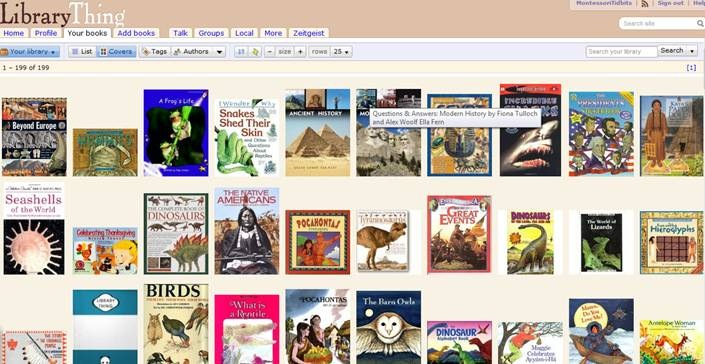Open the Mama, Do You Love Me cover

click(601, 331)
